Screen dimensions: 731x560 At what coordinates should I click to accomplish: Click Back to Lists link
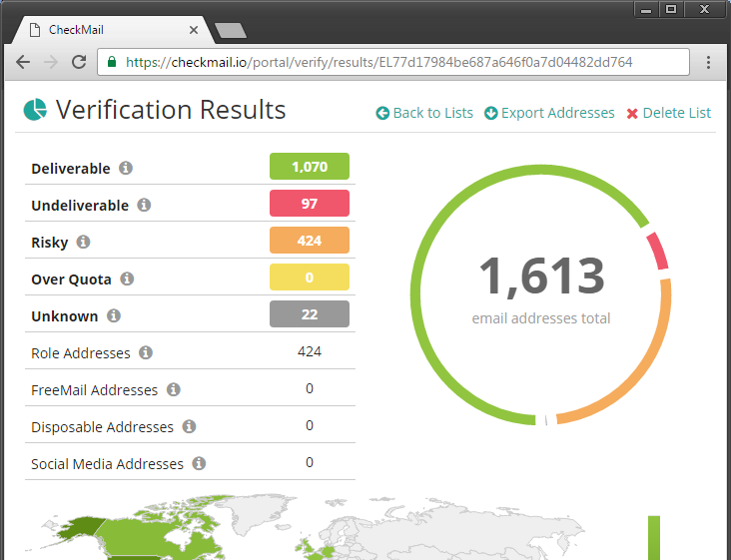point(424,113)
